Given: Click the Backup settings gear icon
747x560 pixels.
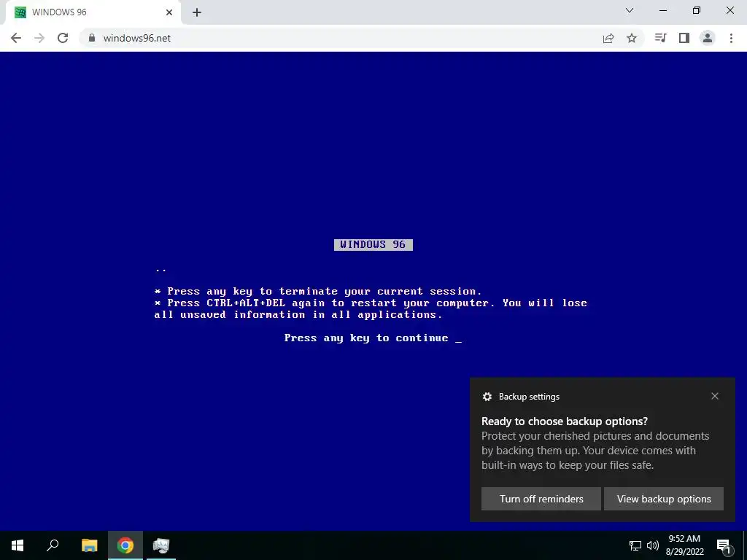Looking at the screenshot, I should click(487, 397).
